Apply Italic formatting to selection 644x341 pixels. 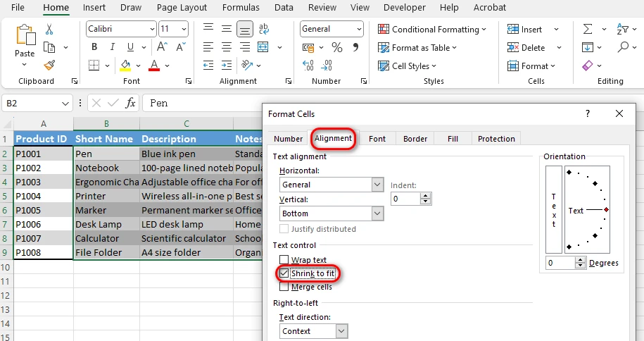109,47
